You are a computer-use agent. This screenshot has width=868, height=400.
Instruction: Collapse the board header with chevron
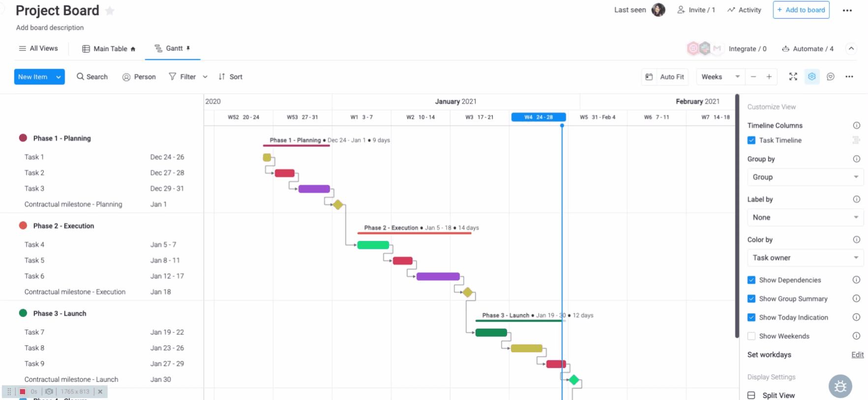tap(851, 48)
